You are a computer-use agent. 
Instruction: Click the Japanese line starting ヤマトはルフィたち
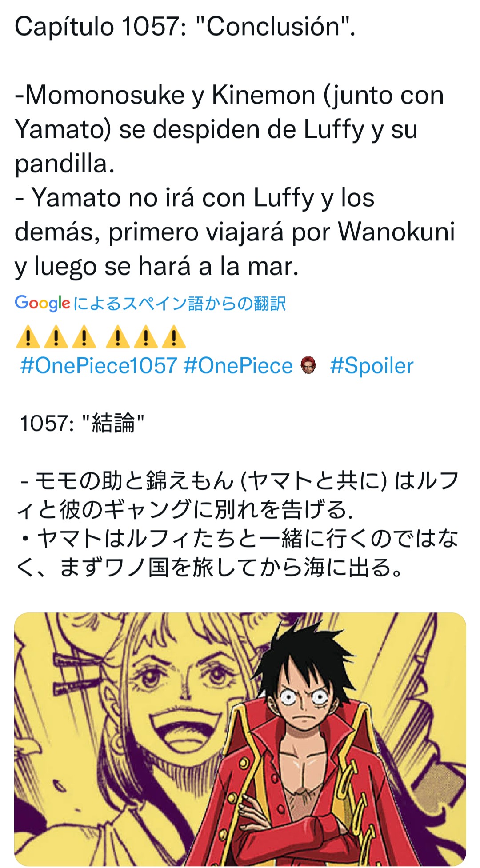[x=237, y=552]
